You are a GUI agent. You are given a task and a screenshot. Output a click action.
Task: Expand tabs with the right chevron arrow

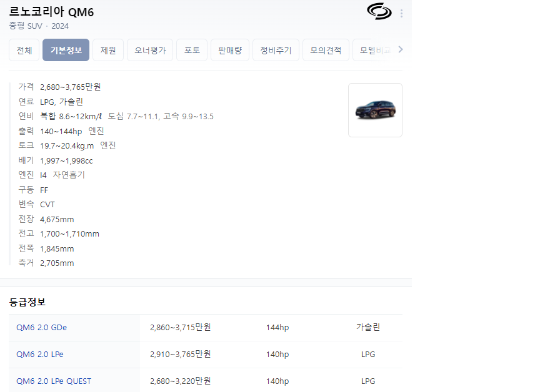click(400, 49)
